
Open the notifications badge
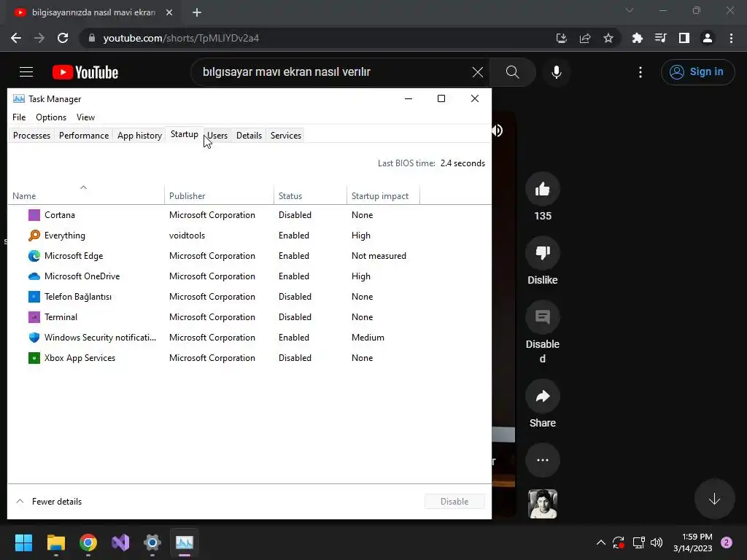727,542
